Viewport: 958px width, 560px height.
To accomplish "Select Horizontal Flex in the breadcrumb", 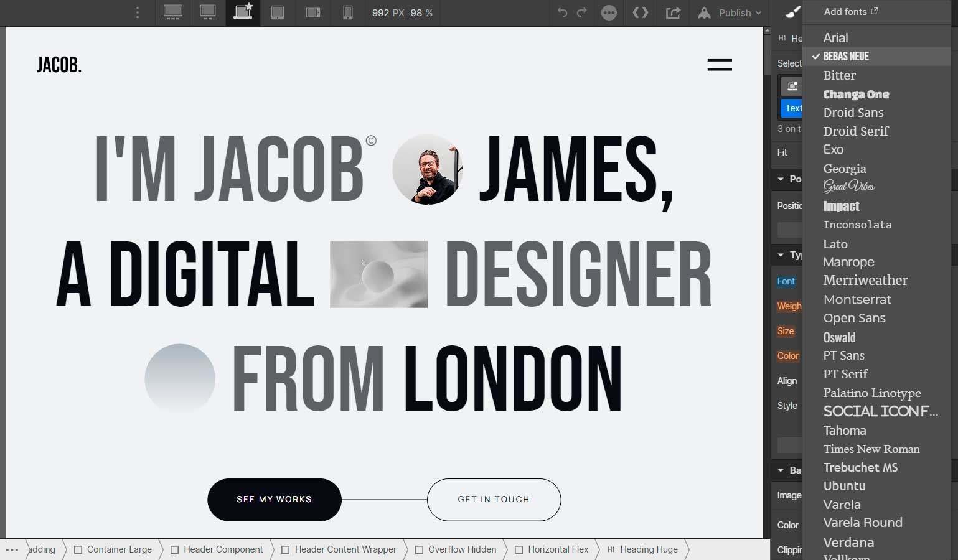I will (x=558, y=549).
